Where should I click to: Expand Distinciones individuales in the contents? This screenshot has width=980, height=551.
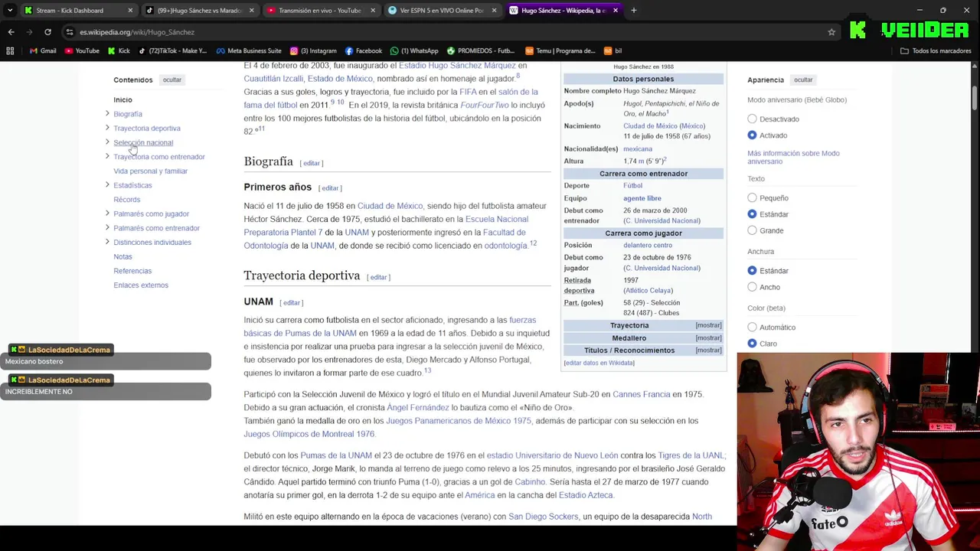coord(107,242)
